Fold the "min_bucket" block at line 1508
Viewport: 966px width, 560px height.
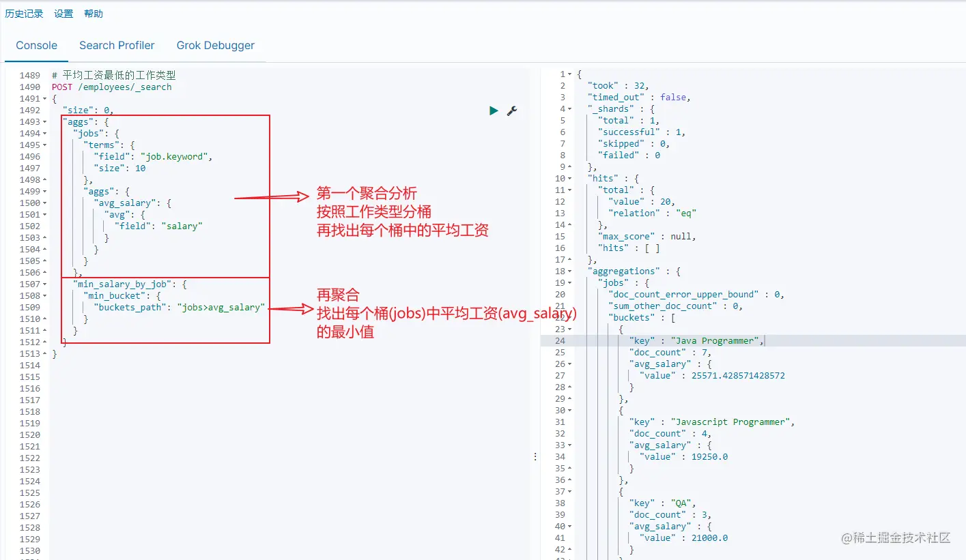click(x=45, y=296)
